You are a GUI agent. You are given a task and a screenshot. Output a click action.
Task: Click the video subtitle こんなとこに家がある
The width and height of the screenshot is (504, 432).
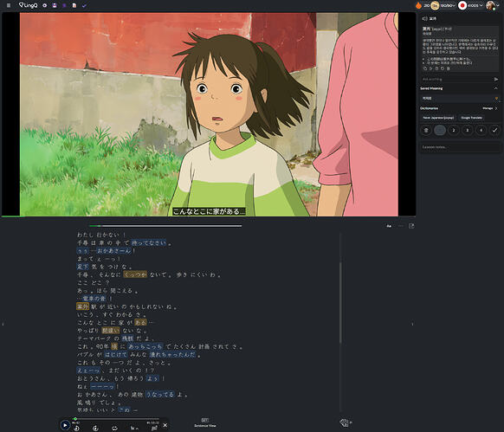click(x=209, y=211)
